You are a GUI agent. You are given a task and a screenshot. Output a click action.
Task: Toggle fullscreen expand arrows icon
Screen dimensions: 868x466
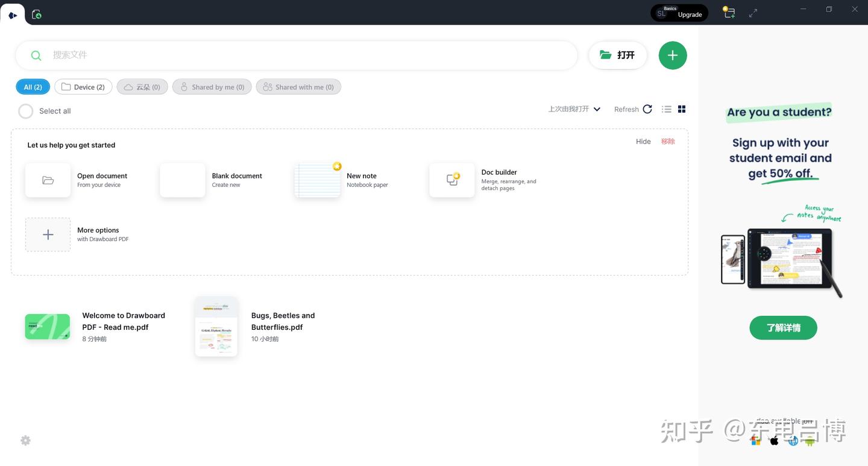[x=753, y=13]
